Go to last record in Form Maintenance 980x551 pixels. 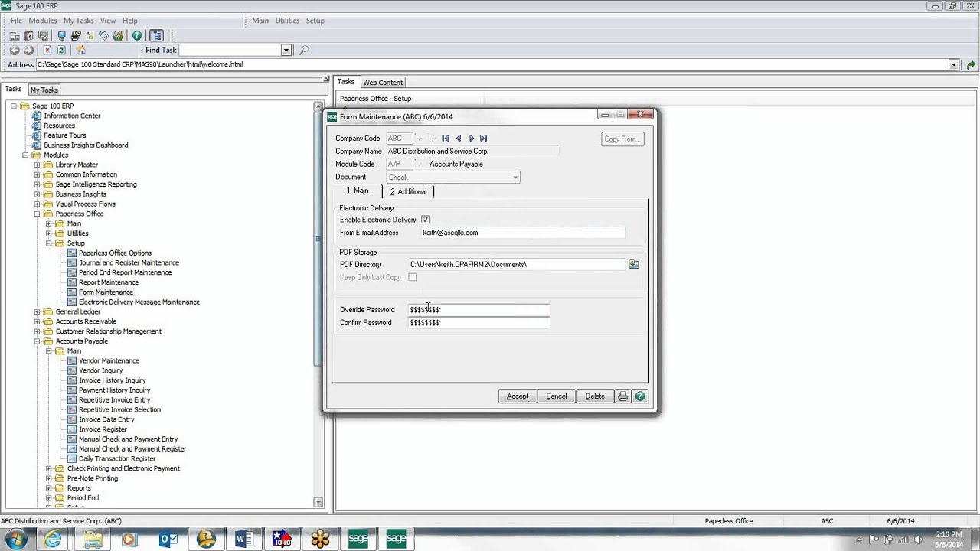[x=483, y=139]
